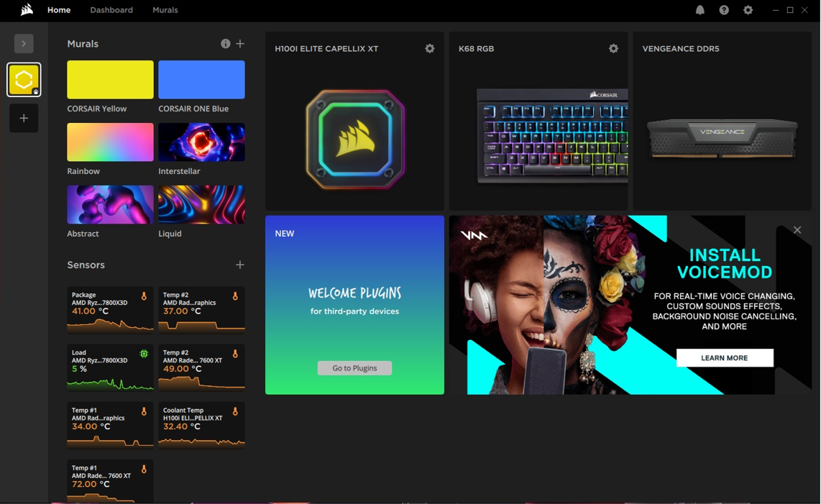This screenshot has width=821, height=504.
Task: Click Package 41.00 °C sensor reading
Action: pyautogui.click(x=90, y=311)
